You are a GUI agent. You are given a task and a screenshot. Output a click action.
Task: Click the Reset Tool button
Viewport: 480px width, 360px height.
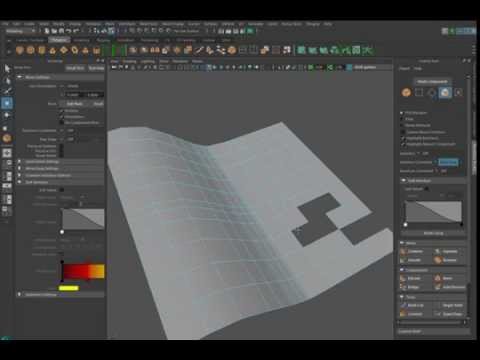click(x=75, y=68)
